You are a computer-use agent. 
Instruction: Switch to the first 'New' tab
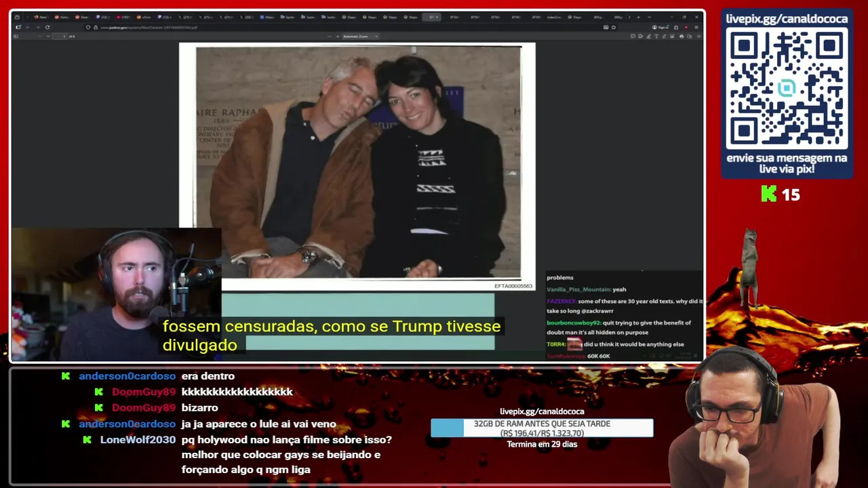point(41,17)
